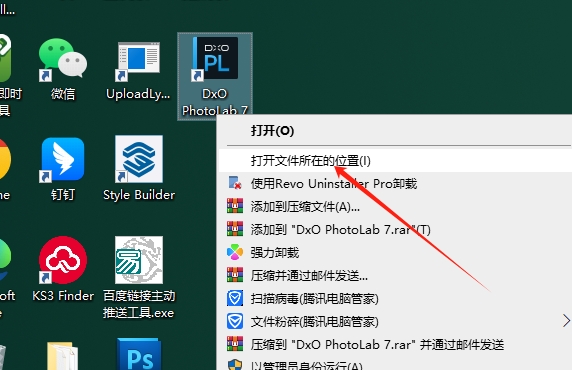This screenshot has height=370, width=572.
Task: Choose 打开(O) from the context menu
Action: tap(395, 131)
